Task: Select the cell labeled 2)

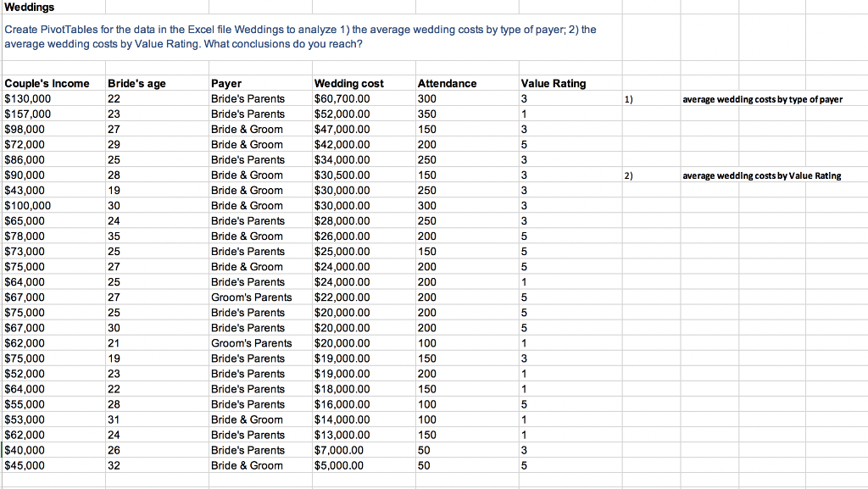Action: (x=630, y=175)
